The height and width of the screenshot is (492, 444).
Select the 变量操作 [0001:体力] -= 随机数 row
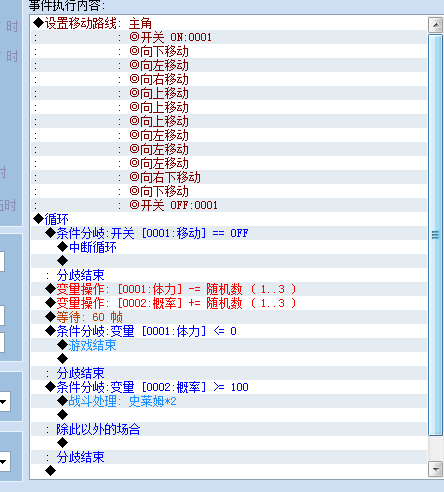(229, 289)
